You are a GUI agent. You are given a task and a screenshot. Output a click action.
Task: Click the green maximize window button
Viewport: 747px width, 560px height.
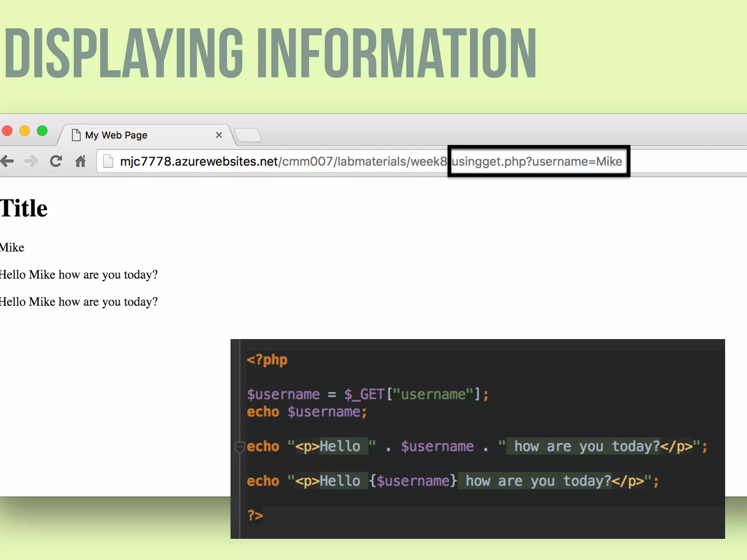click(x=42, y=131)
